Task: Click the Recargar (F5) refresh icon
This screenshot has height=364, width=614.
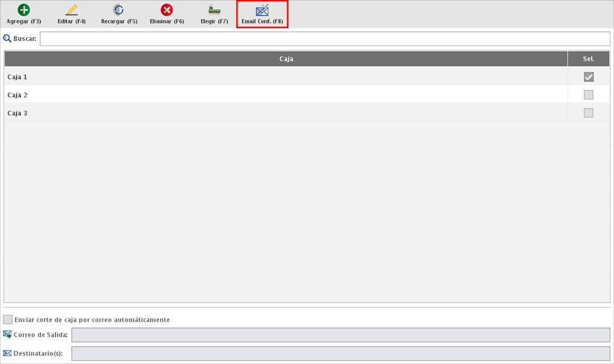Action: pyautogui.click(x=119, y=10)
